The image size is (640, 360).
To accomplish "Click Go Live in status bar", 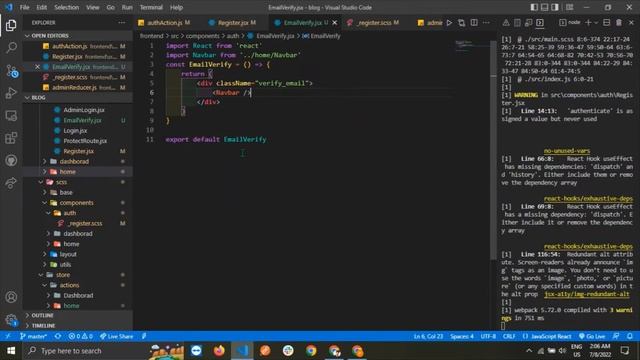I will 592,336.
